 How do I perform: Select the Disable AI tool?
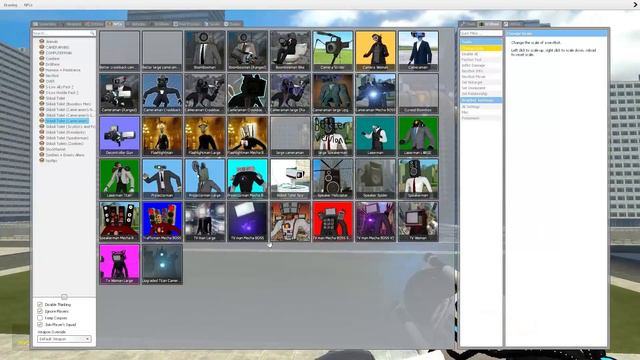[481, 54]
